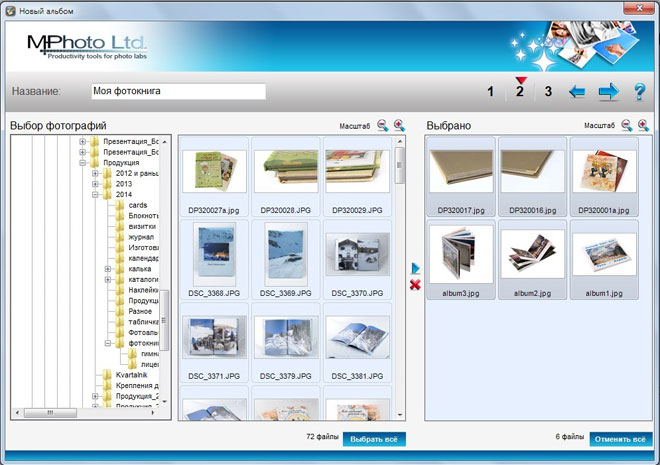Image resolution: width=660 pixels, height=465 pixels.
Task: Select thumbnail DP320029.JPG
Action: pos(357,177)
